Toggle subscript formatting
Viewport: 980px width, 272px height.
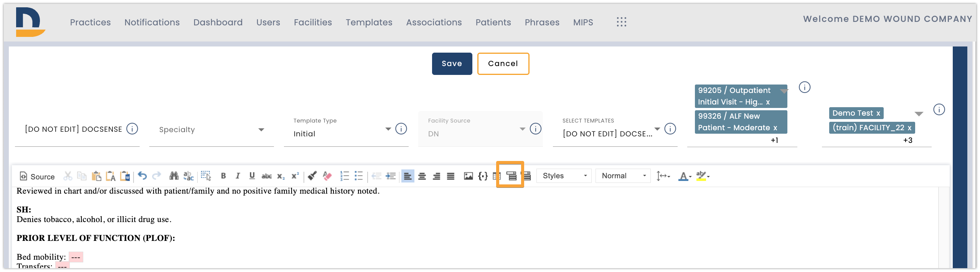click(280, 176)
